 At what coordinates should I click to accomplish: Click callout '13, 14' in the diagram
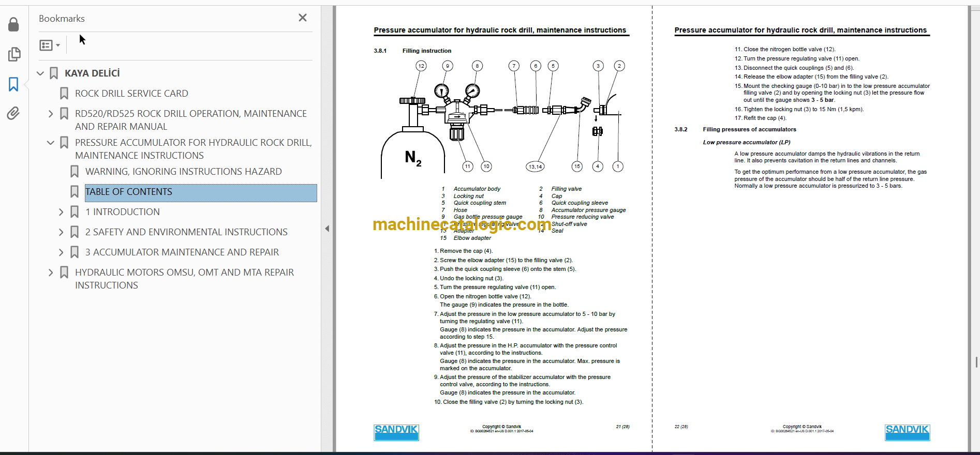[x=535, y=166]
